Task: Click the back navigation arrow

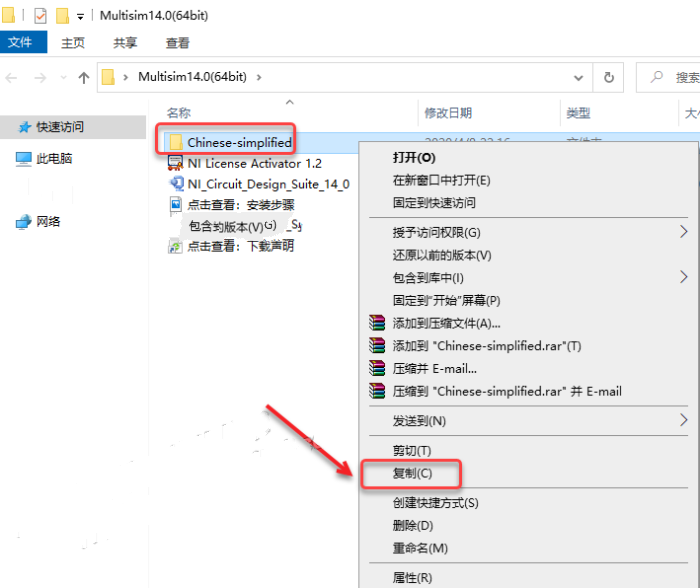Action: click(x=11, y=78)
